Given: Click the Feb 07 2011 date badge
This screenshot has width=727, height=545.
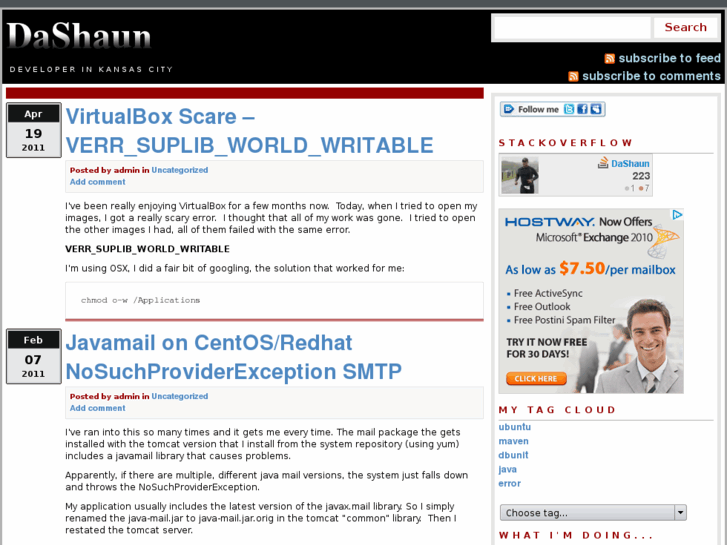Looking at the screenshot, I should tap(33, 356).
